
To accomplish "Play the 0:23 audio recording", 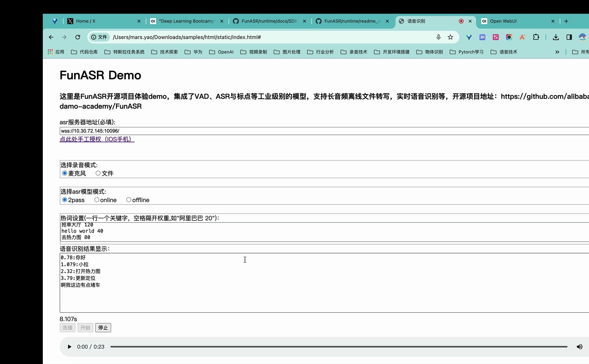I will [69, 347].
